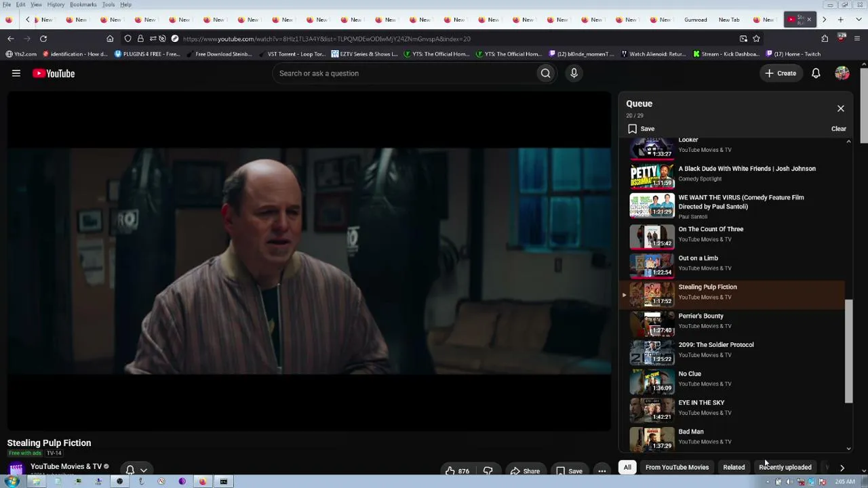Click the YouTube Movies & TV channel avatar

pyautogui.click(x=16, y=469)
